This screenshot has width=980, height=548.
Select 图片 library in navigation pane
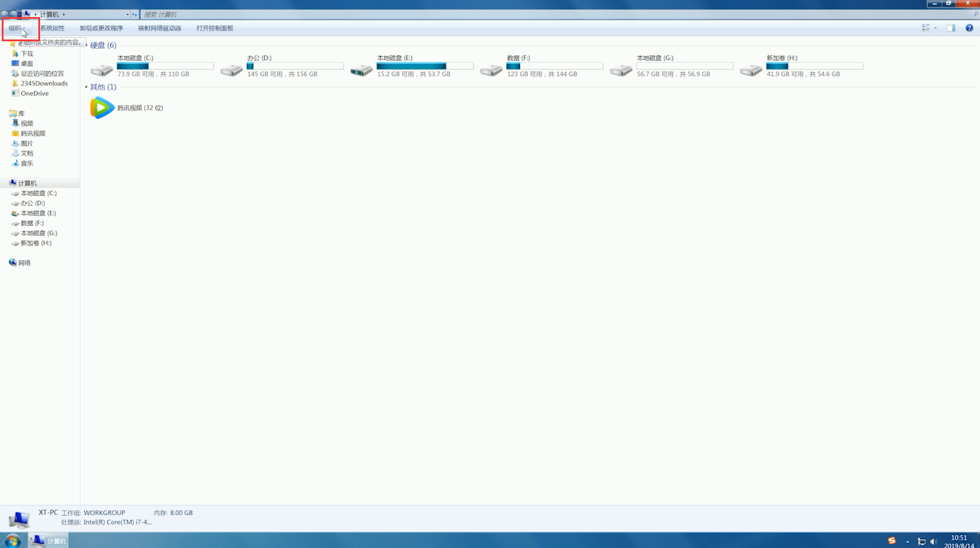click(27, 143)
